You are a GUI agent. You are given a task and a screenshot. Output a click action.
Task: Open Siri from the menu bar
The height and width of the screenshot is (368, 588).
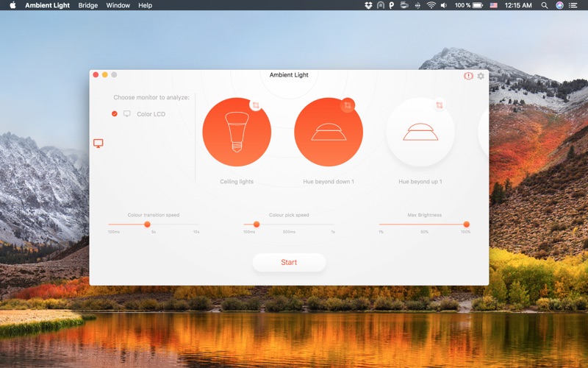click(x=559, y=5)
